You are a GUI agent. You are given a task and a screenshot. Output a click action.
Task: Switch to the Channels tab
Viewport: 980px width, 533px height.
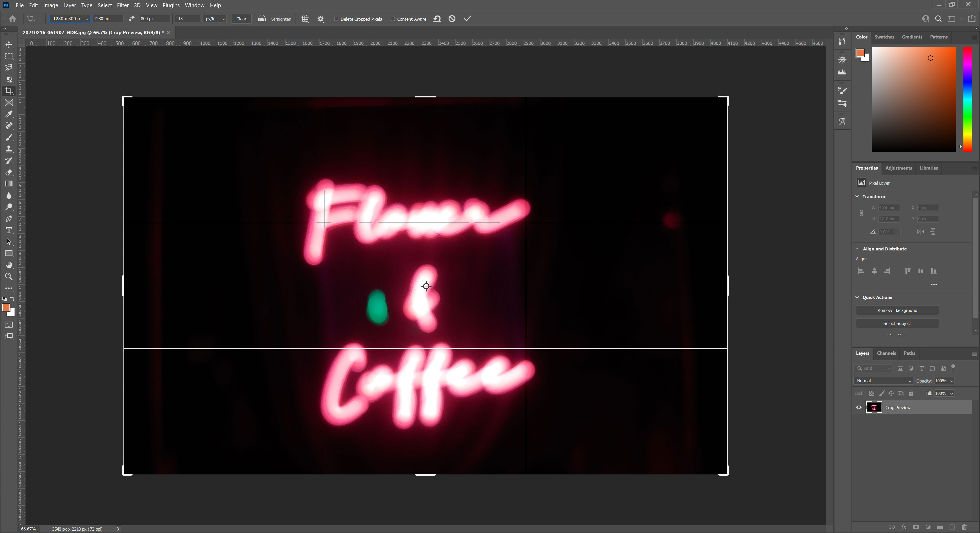[886, 353]
